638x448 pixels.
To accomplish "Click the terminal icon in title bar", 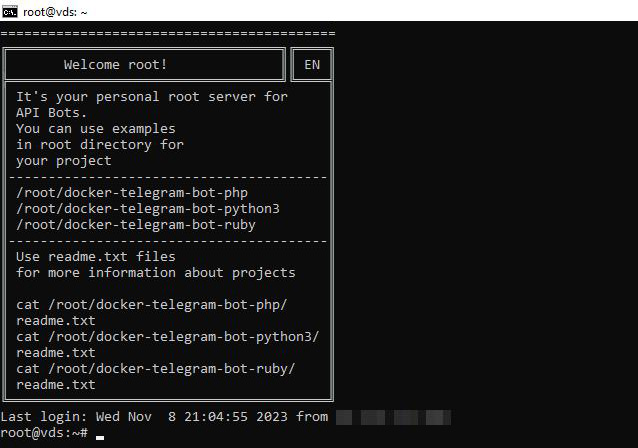I will 9,12.
